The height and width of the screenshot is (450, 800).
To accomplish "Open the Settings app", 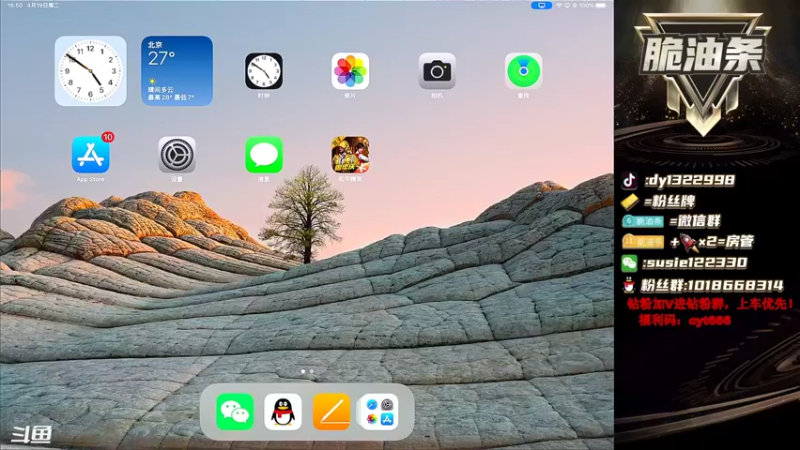I will point(177,155).
